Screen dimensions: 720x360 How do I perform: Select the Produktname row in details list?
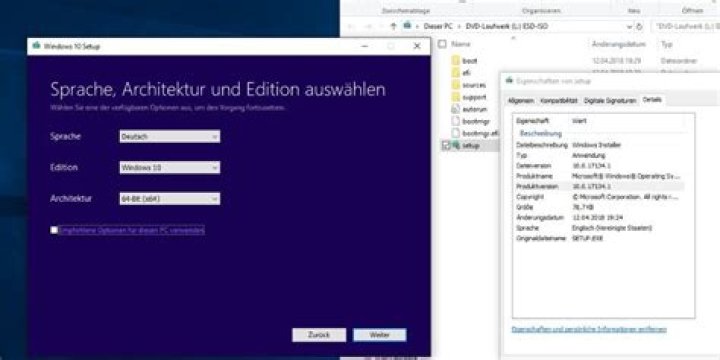click(x=599, y=176)
